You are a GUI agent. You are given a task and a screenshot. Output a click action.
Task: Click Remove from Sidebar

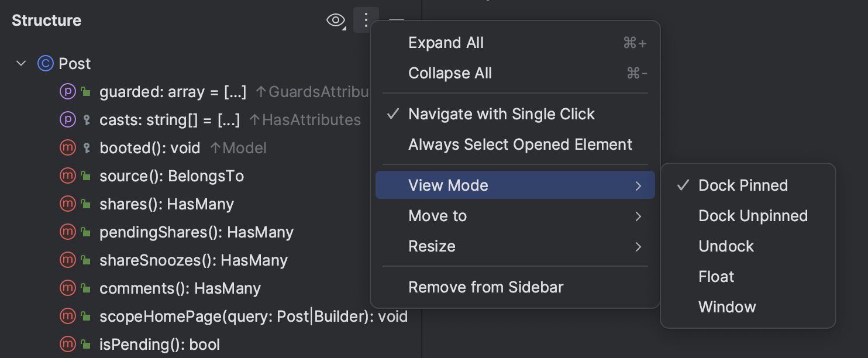515,287
